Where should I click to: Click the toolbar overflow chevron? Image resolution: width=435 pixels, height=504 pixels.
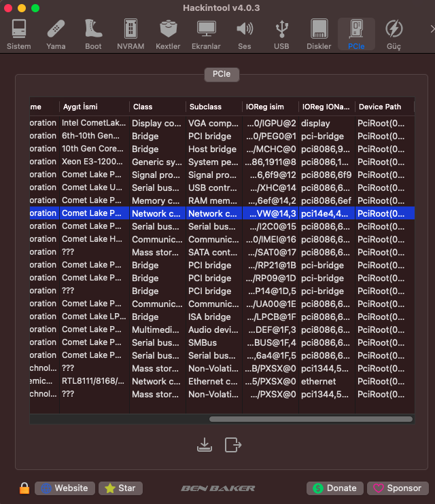(x=431, y=29)
